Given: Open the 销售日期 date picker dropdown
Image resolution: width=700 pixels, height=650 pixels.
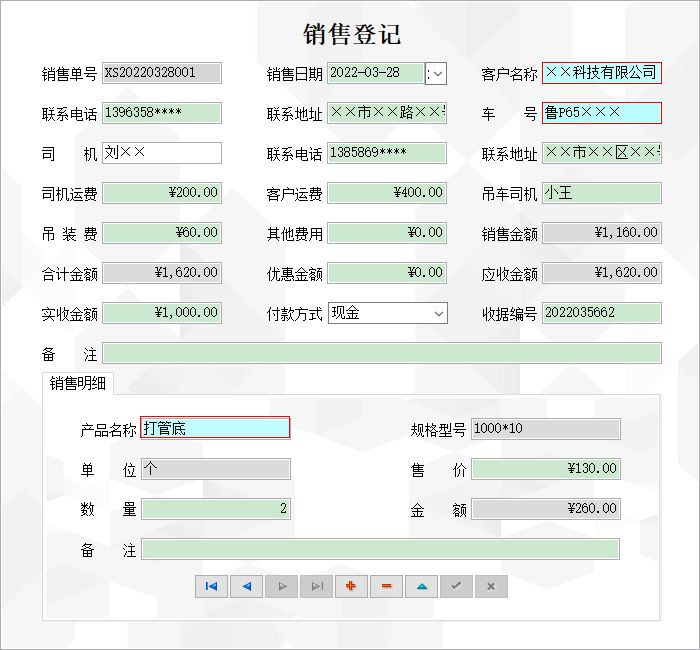Looking at the screenshot, I should (436, 74).
